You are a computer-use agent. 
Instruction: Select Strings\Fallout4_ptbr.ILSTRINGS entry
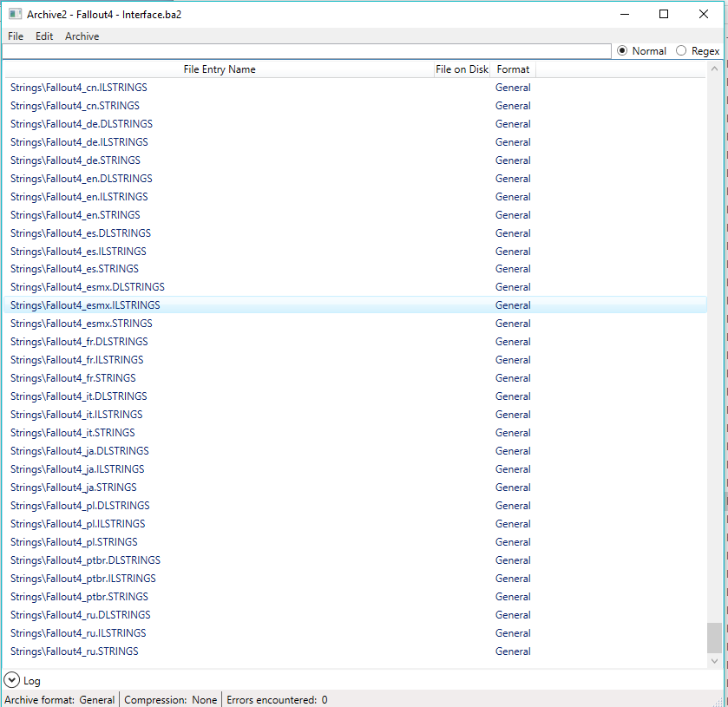click(355, 578)
